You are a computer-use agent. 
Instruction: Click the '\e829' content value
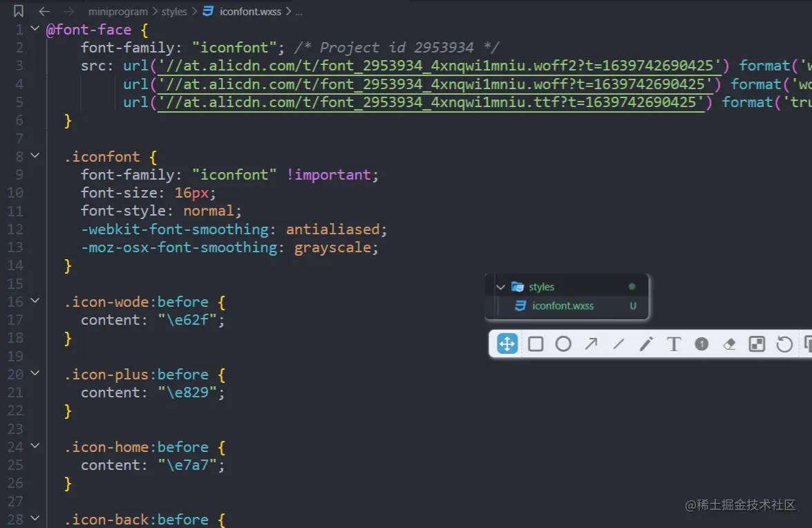187,393
